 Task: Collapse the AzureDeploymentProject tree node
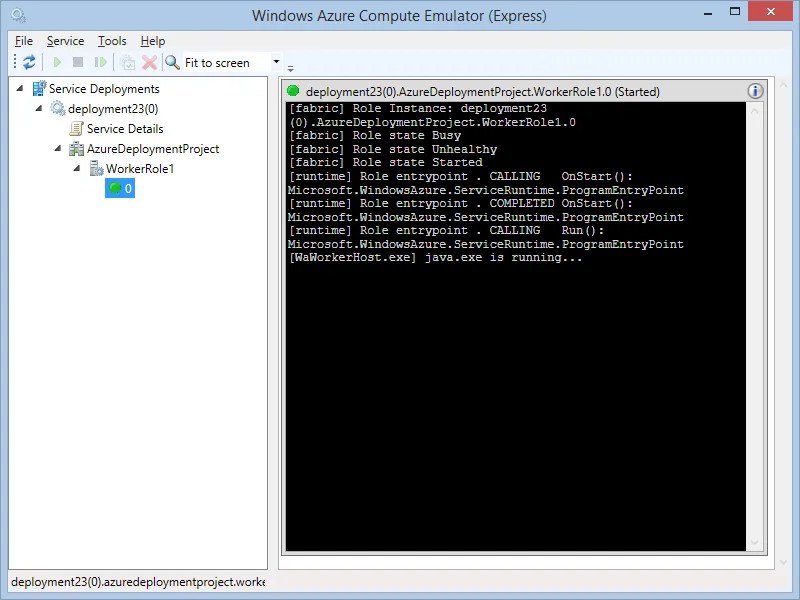(x=58, y=148)
